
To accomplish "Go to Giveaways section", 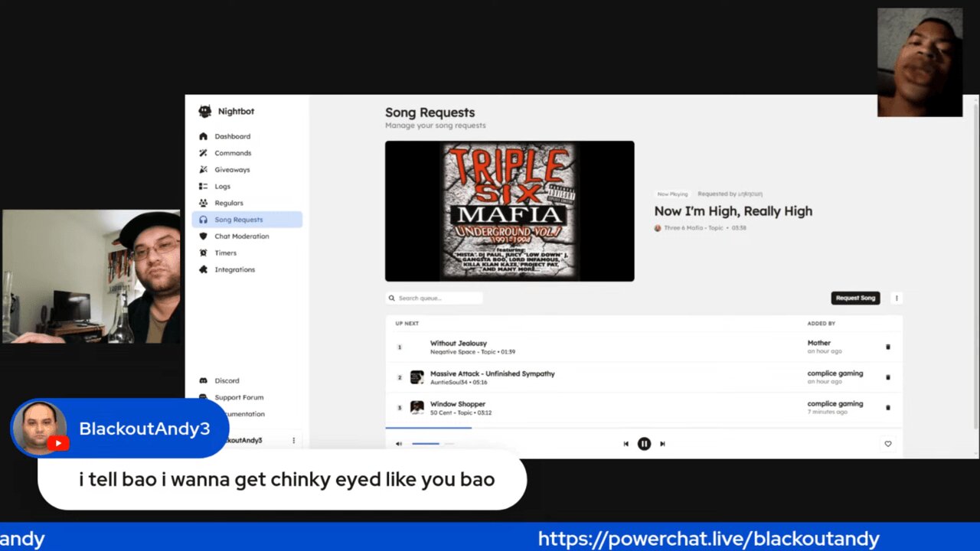I will click(x=232, y=170).
